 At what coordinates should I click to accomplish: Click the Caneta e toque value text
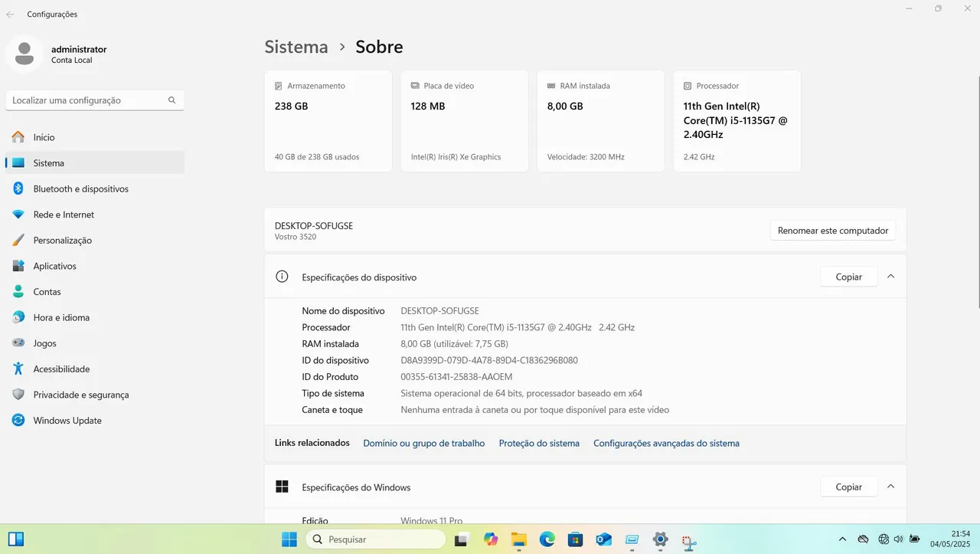pyautogui.click(x=535, y=410)
